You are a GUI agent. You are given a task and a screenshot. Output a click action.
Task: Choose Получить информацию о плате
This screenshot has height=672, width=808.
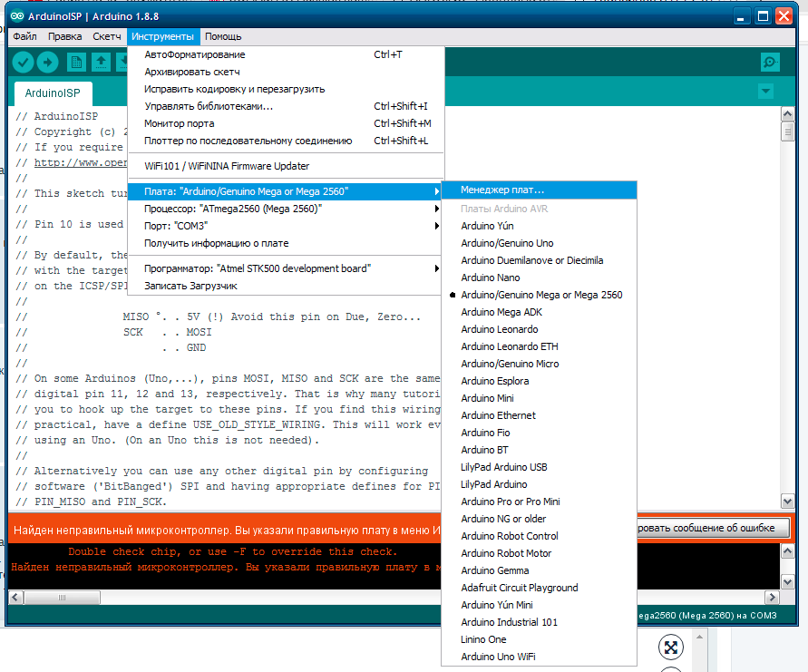(x=286, y=243)
